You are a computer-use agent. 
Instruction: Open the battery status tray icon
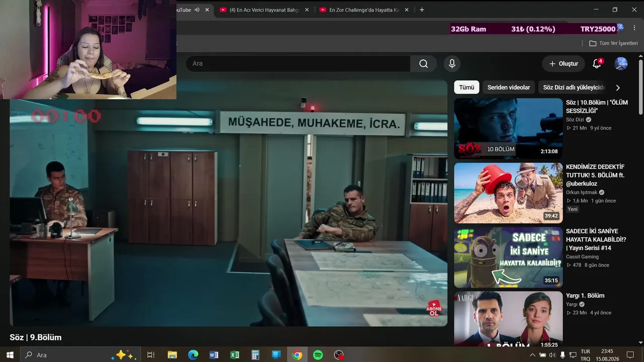coord(542,355)
